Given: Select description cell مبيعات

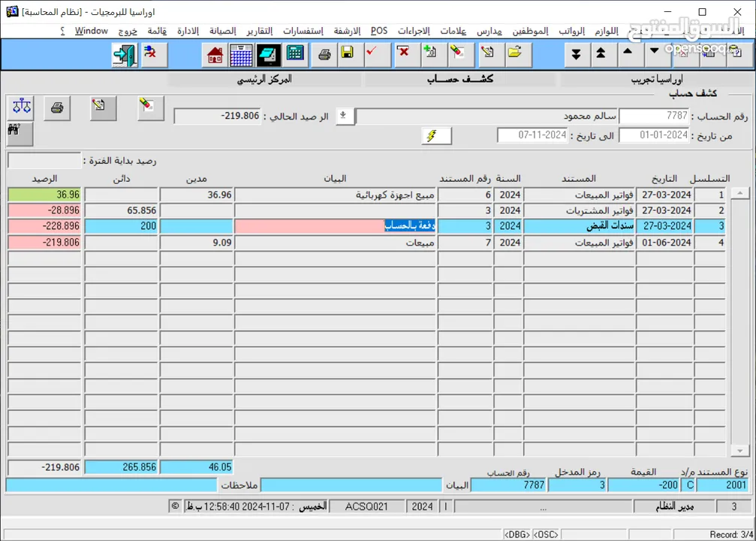Looking at the screenshot, I should (335, 242).
